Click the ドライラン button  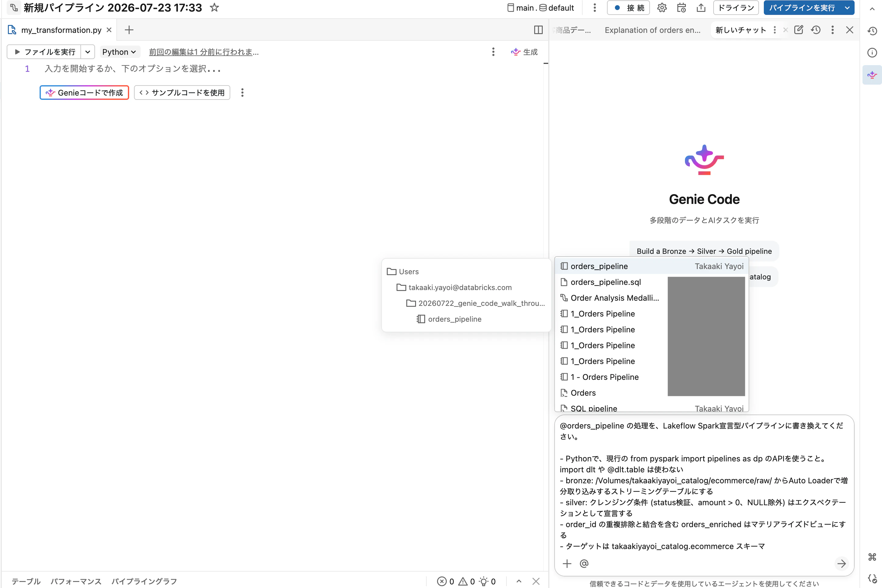click(736, 8)
